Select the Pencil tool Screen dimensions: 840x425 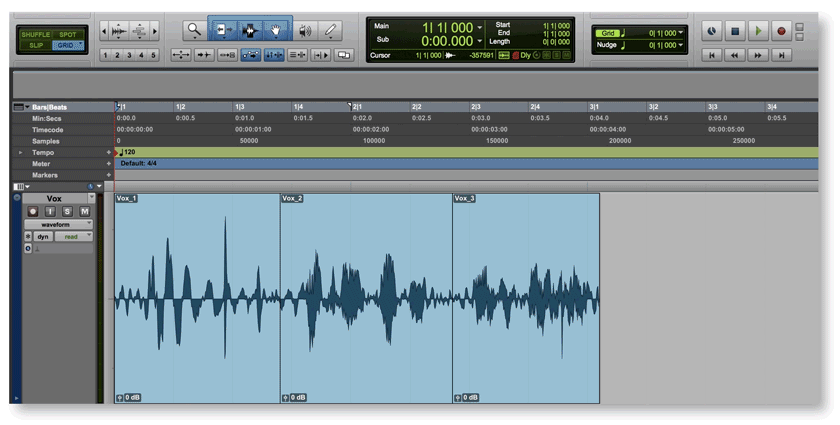coord(331,31)
